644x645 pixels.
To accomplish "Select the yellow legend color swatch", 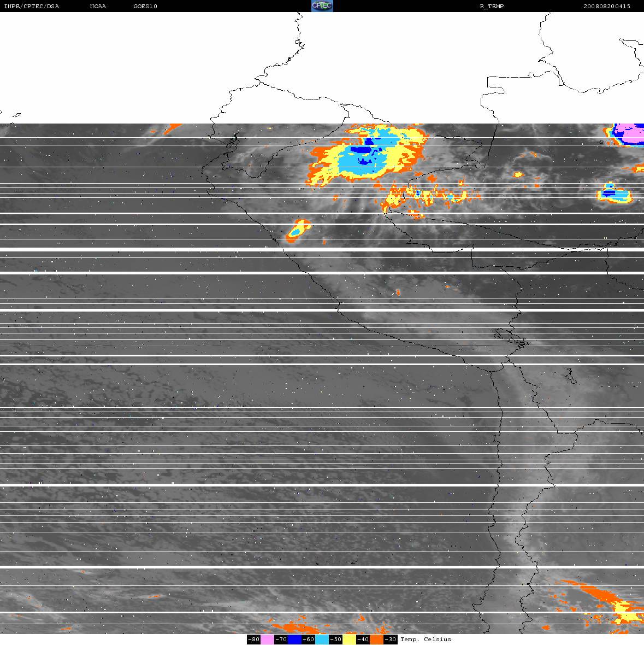I will tap(350, 639).
